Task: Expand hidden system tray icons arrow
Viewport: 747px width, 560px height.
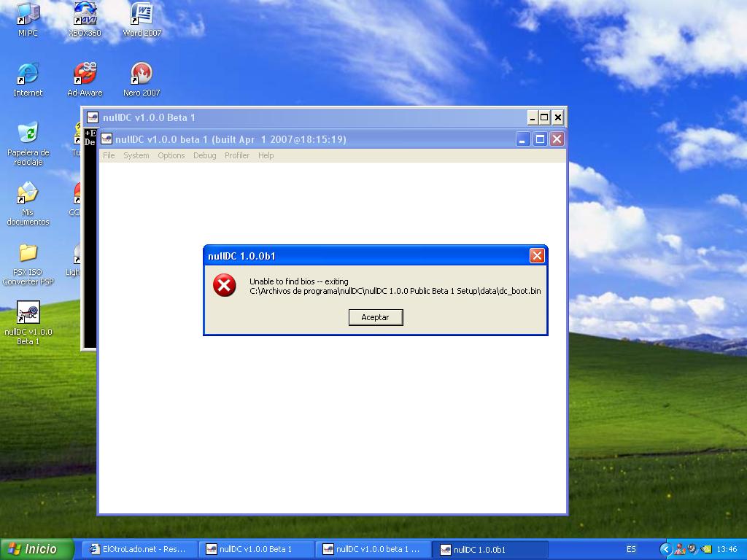Action: click(665, 549)
